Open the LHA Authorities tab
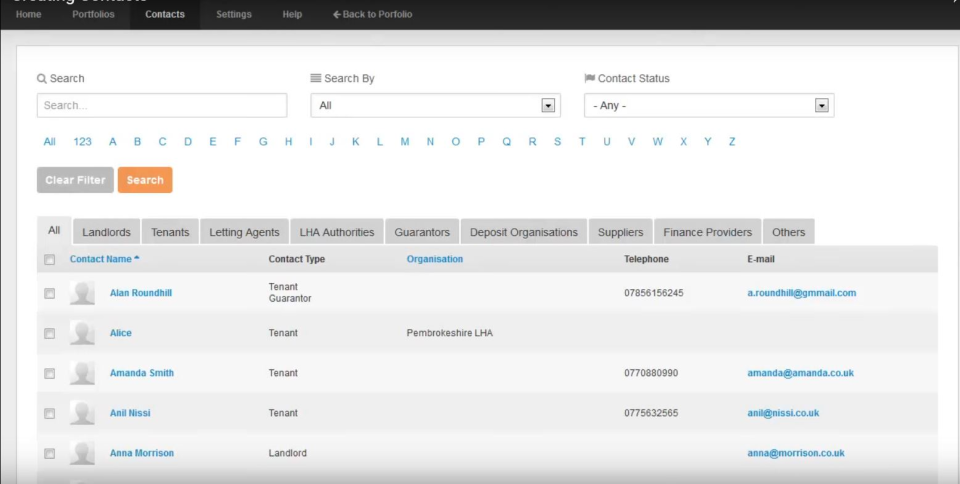This screenshot has width=960, height=484. 337,232
